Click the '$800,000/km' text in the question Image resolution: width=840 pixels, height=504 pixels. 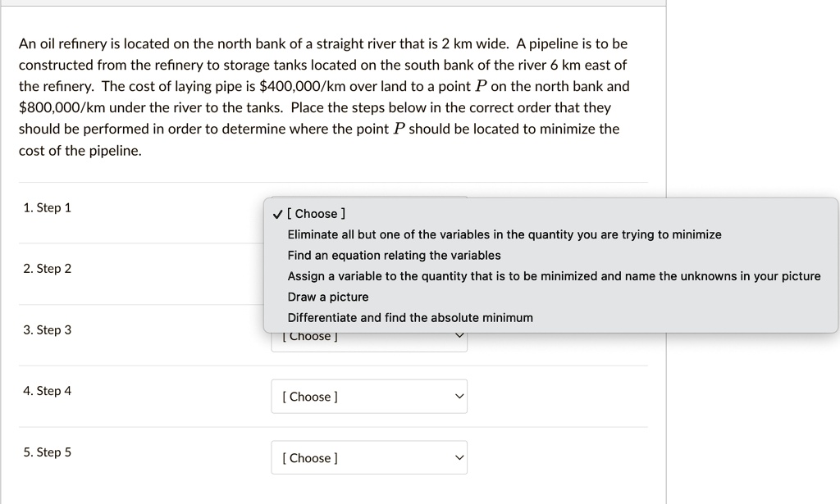click(x=53, y=107)
